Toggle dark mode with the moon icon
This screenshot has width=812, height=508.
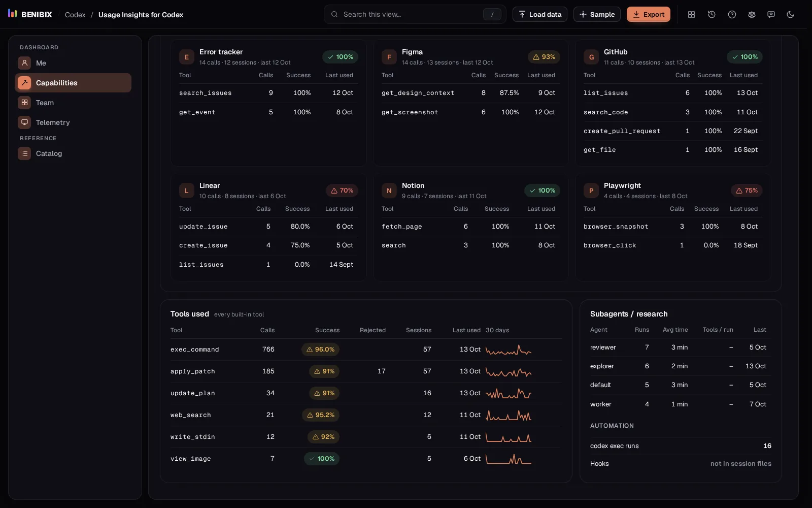(790, 14)
